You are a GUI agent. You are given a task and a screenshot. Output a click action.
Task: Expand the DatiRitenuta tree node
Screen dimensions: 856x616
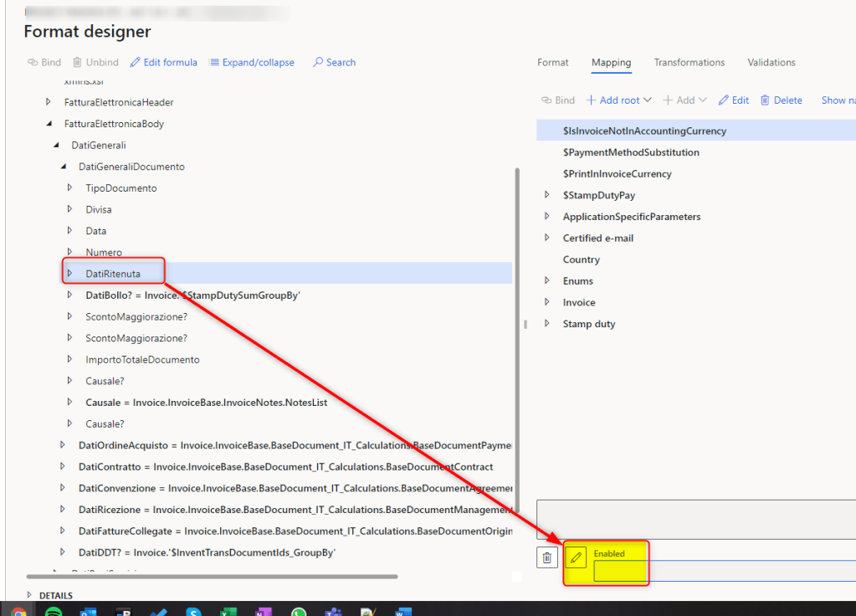(70, 274)
